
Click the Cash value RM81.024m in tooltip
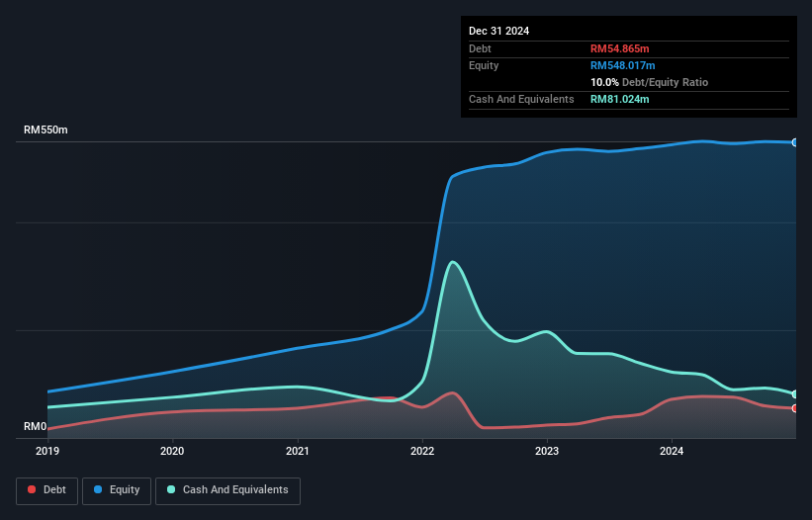[619, 99]
